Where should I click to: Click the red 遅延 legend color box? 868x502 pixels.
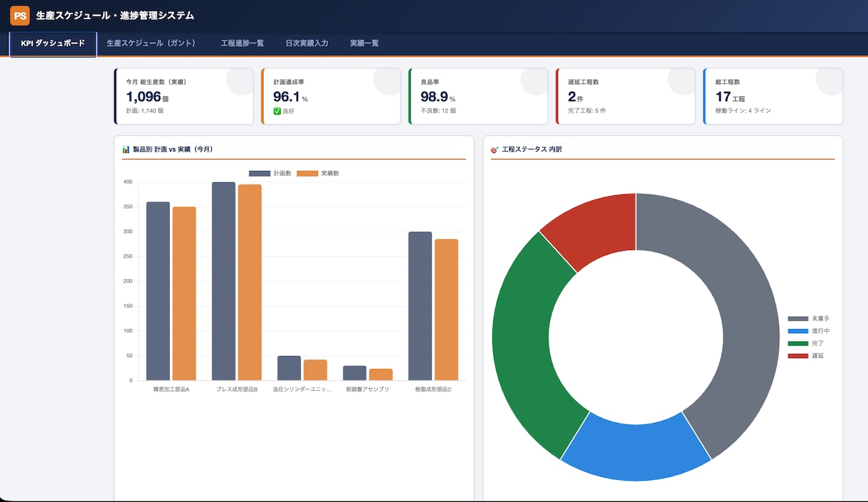798,355
